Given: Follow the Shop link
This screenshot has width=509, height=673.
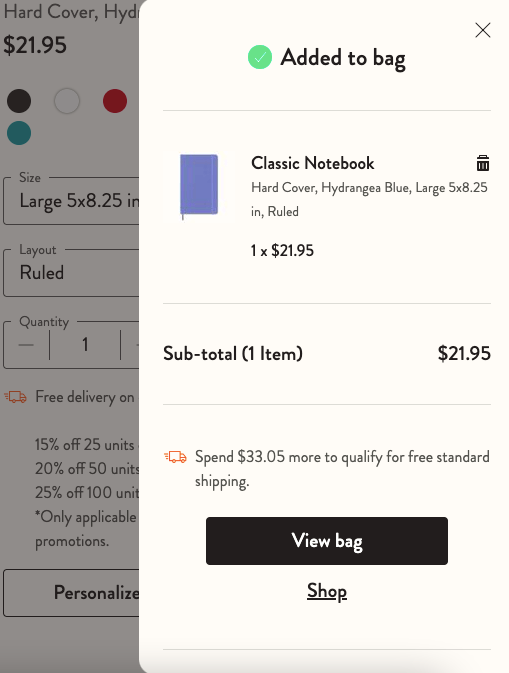Looking at the screenshot, I should (x=327, y=591).
